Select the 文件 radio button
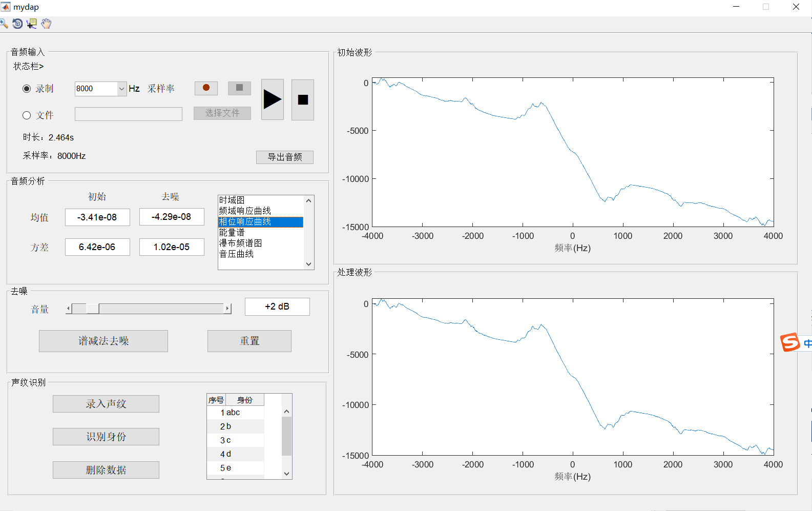Viewport: 812px width, 511px height. [27, 115]
